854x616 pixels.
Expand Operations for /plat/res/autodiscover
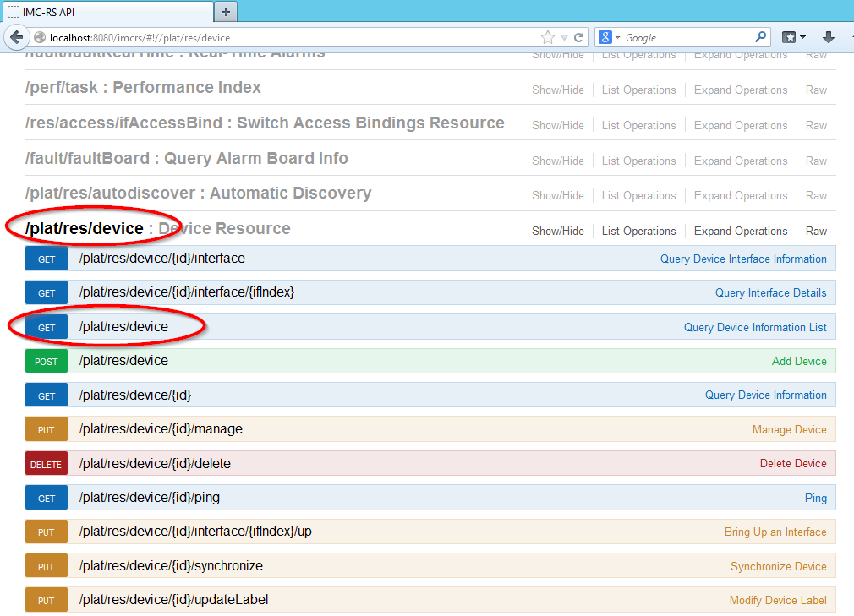pyautogui.click(x=740, y=195)
